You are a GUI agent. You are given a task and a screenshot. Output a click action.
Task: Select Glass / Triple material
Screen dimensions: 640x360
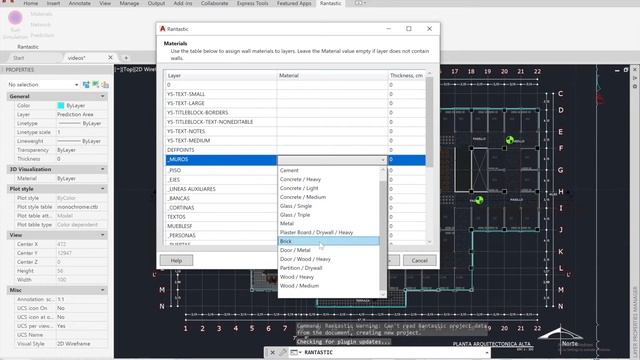coord(329,215)
